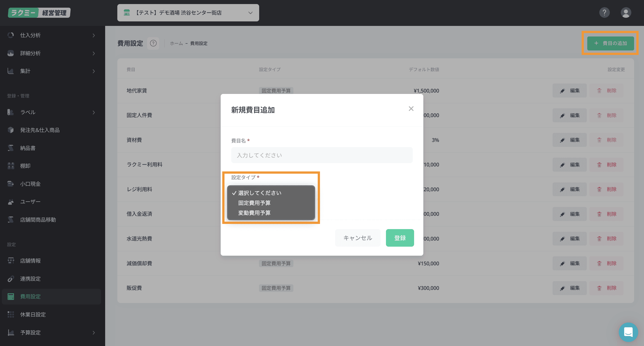The image size is (644, 346).
Task: Close the 新規費目追加 dialog with X
Action: pos(411,109)
